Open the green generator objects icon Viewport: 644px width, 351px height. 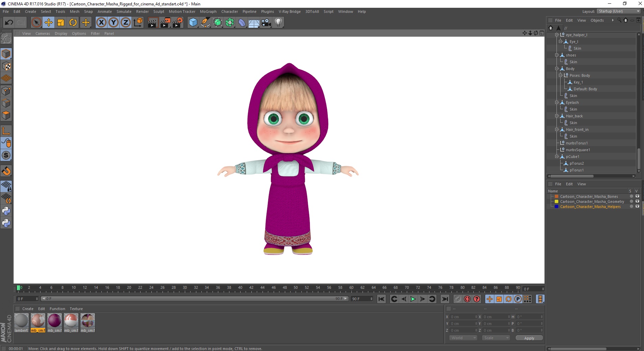(x=218, y=23)
